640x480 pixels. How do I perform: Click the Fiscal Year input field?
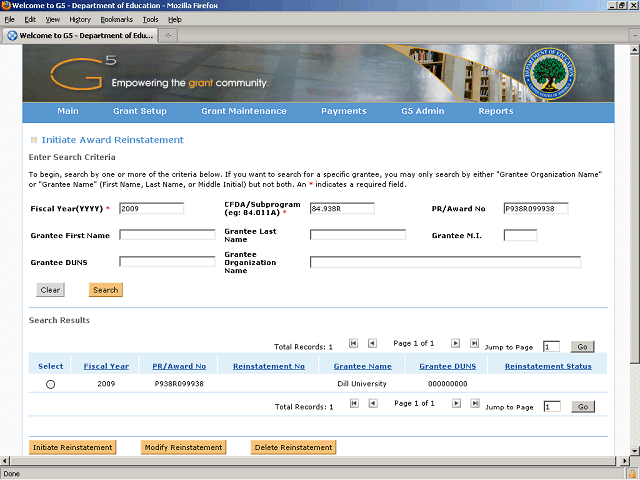point(151,209)
